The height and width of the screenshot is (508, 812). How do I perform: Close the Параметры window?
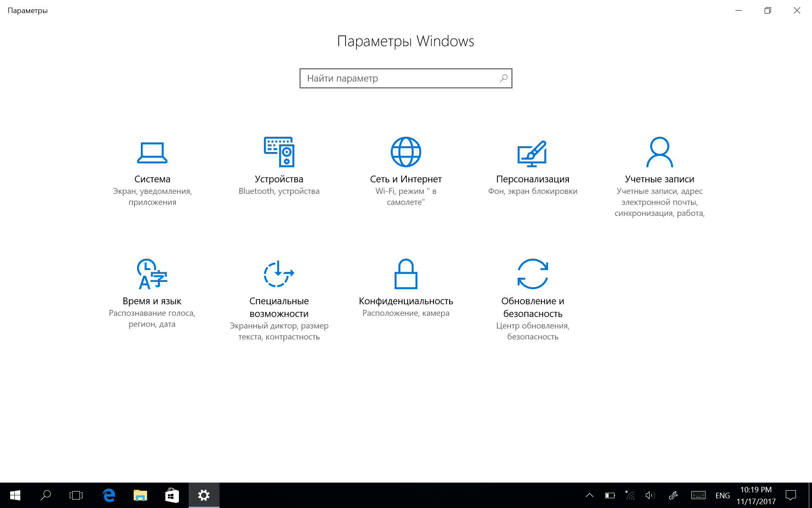pyautogui.click(x=797, y=10)
